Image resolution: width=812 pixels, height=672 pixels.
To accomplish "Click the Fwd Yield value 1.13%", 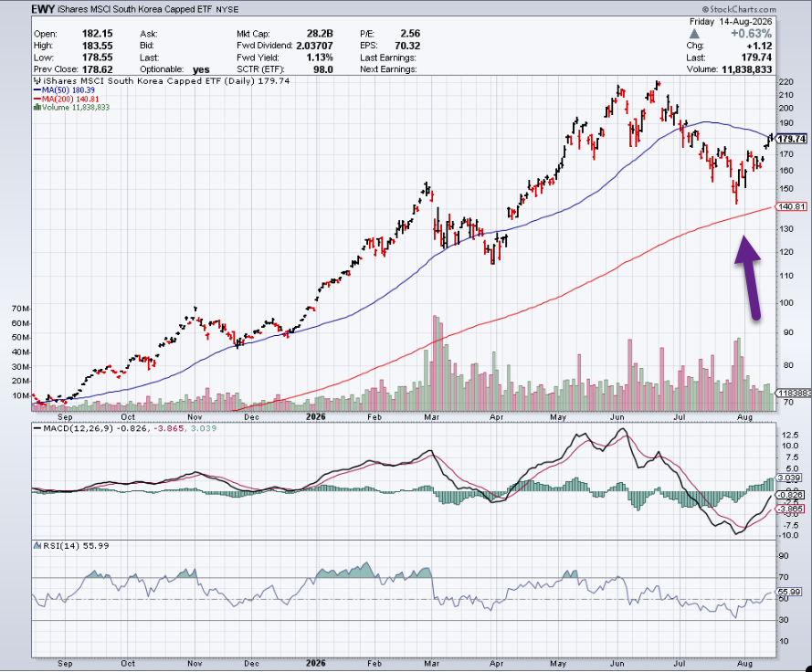I will click(x=320, y=58).
